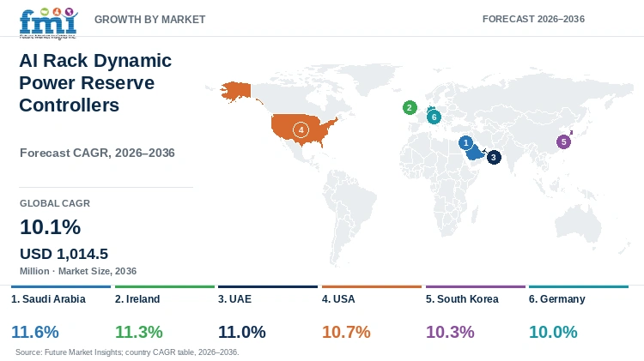644x361 pixels.
Task: Click the 11.0% UAE value
Action: [x=242, y=332]
